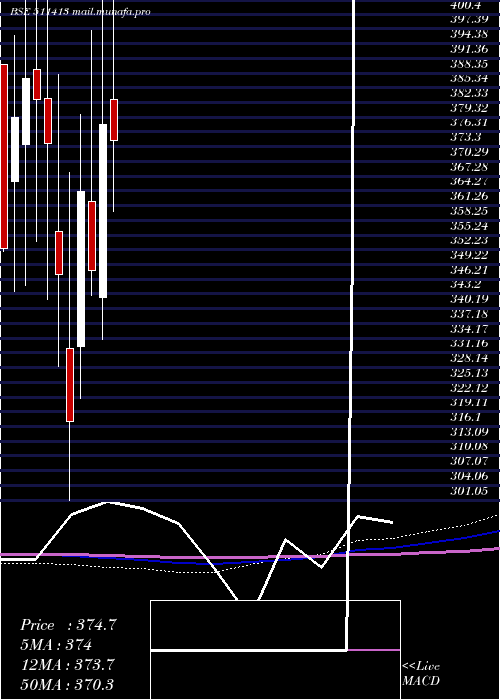Click the 301.05 price axis label
500x700 pixels.
pyautogui.click(x=468, y=492)
